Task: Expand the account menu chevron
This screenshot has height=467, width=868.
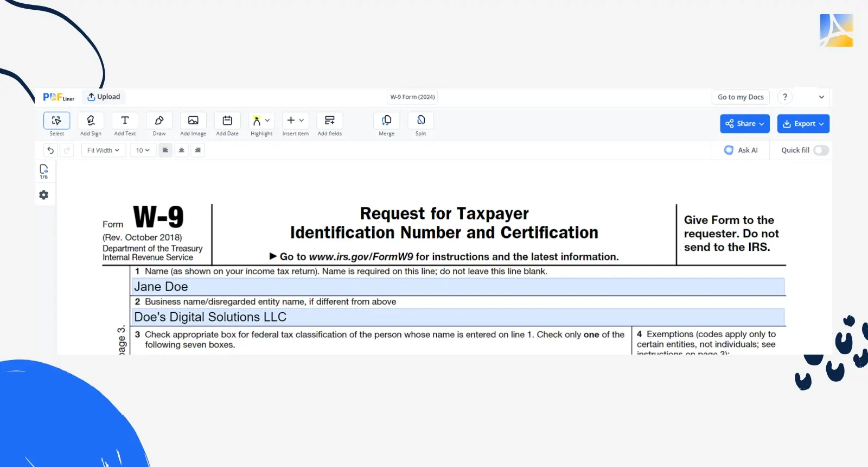Action: pos(821,97)
